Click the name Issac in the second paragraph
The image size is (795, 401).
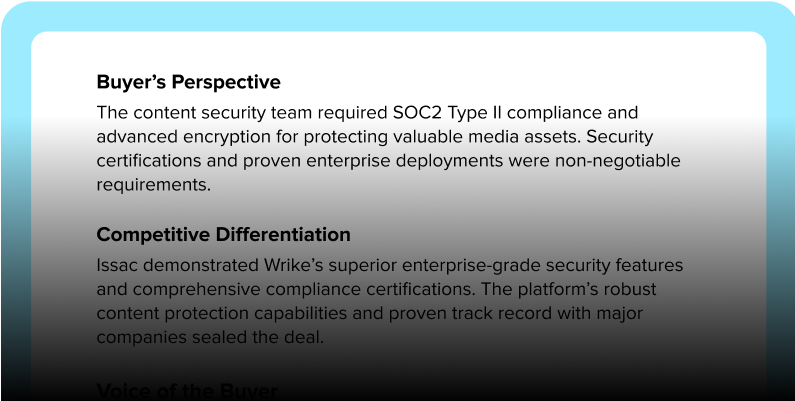click(119, 266)
